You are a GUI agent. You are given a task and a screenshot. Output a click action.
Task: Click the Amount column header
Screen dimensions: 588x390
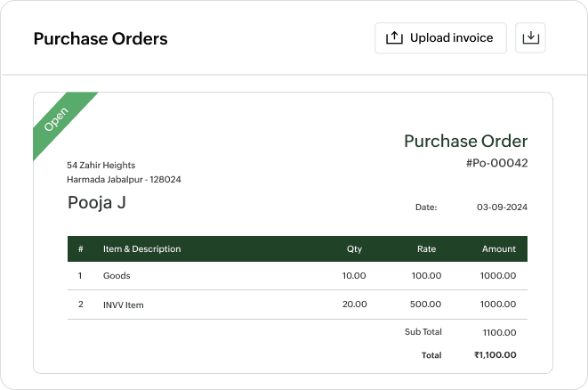498,249
